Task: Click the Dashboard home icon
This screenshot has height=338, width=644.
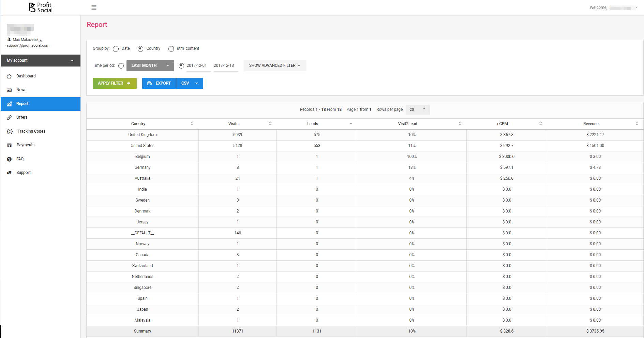Action: click(9, 76)
